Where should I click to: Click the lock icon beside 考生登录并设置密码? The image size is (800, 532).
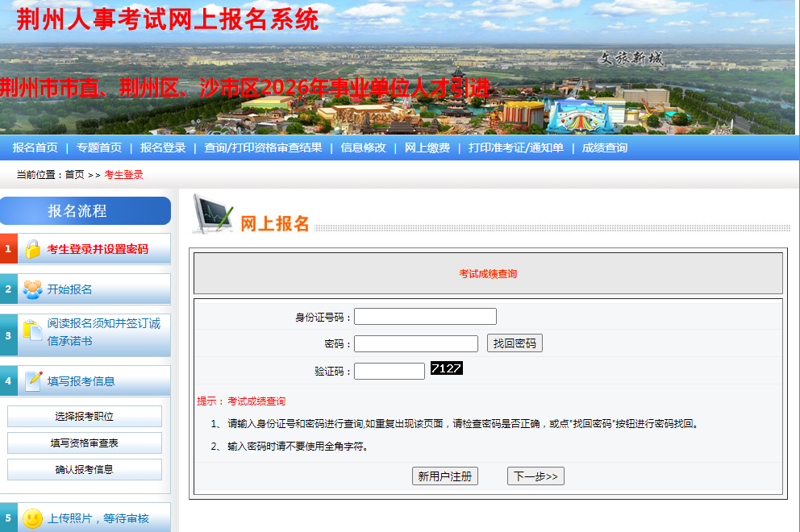click(32, 249)
